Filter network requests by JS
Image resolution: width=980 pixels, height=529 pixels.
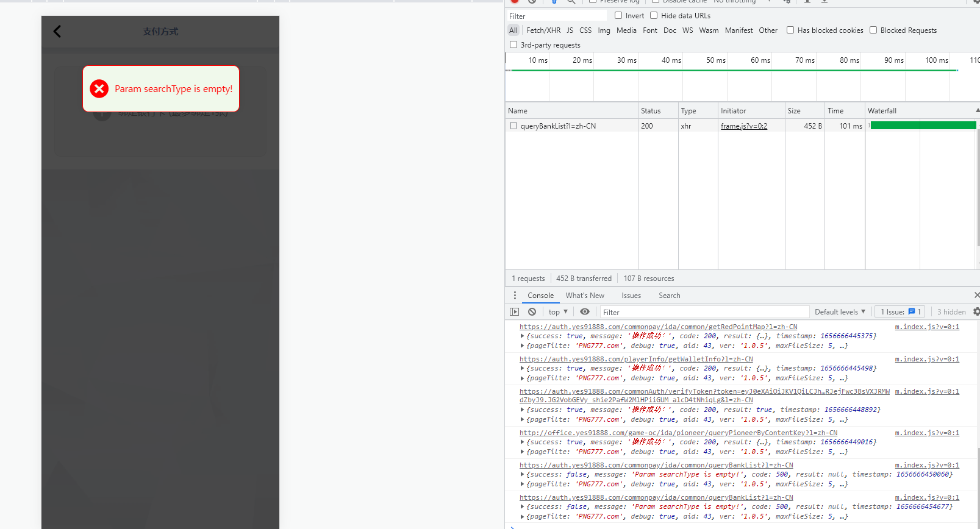570,30
